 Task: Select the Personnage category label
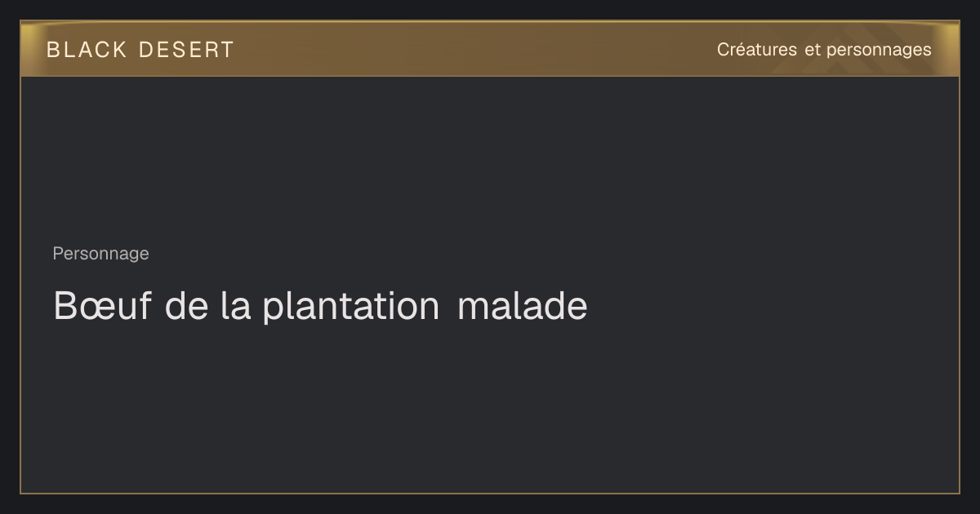coord(100,254)
